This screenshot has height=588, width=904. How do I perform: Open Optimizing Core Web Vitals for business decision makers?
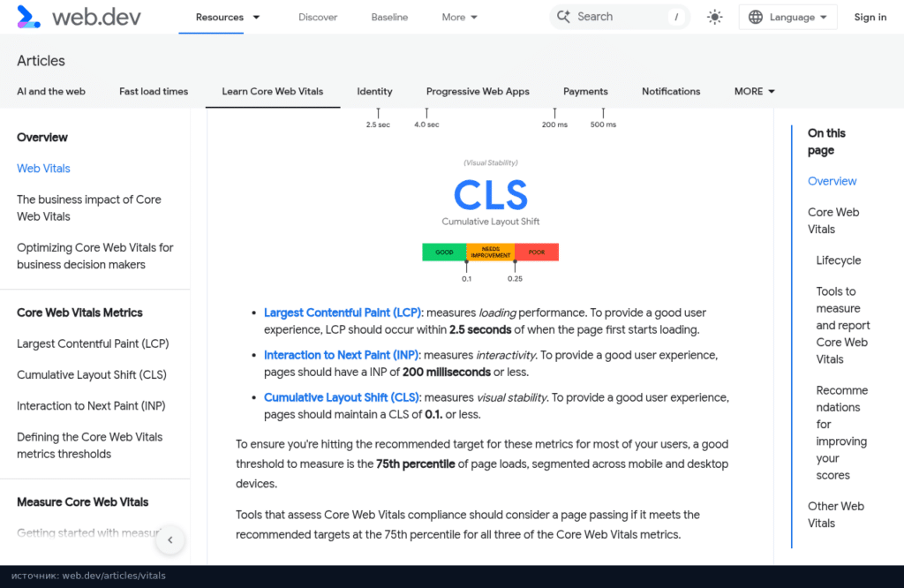[95, 256]
